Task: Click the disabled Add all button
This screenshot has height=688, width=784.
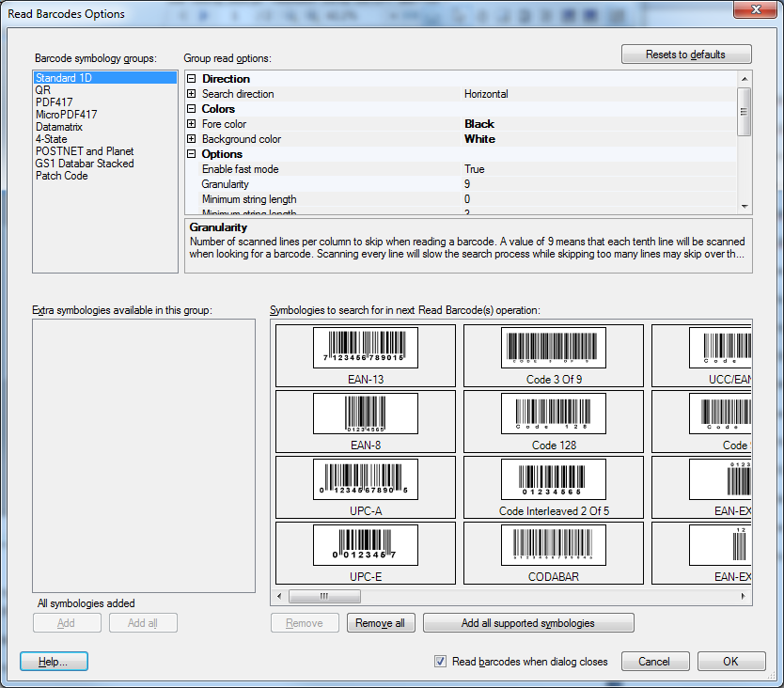Action: (x=143, y=623)
